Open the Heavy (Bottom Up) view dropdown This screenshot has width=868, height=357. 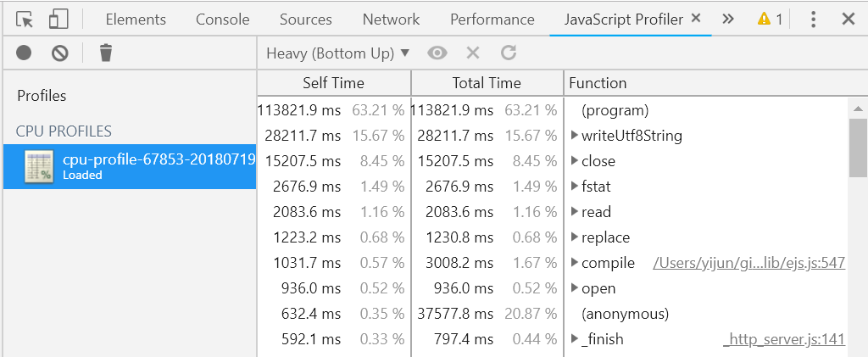[337, 53]
